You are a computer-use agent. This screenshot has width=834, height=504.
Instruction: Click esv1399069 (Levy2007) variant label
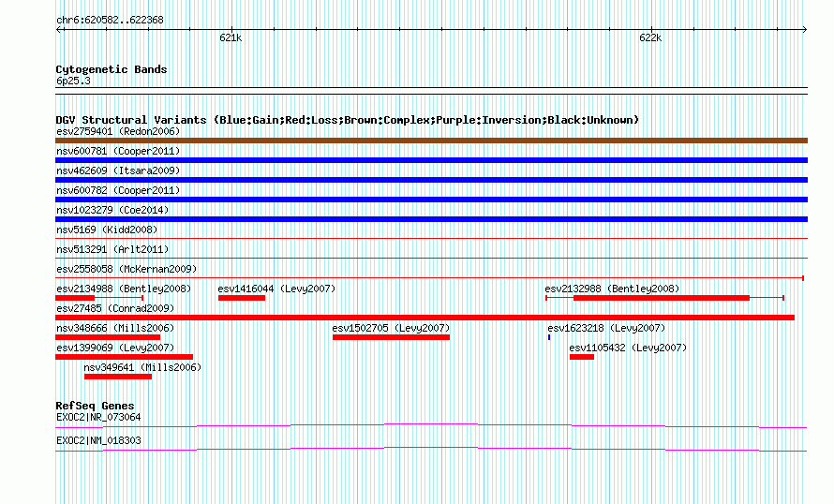(x=115, y=348)
